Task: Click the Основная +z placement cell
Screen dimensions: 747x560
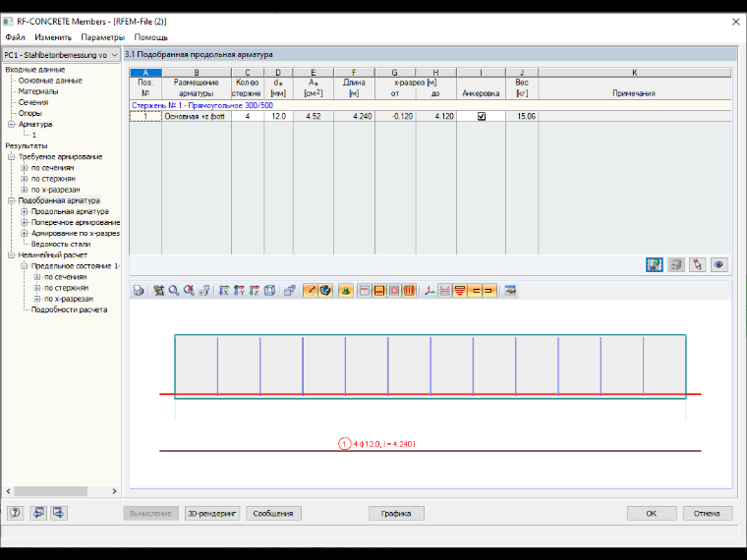Action: click(x=197, y=116)
